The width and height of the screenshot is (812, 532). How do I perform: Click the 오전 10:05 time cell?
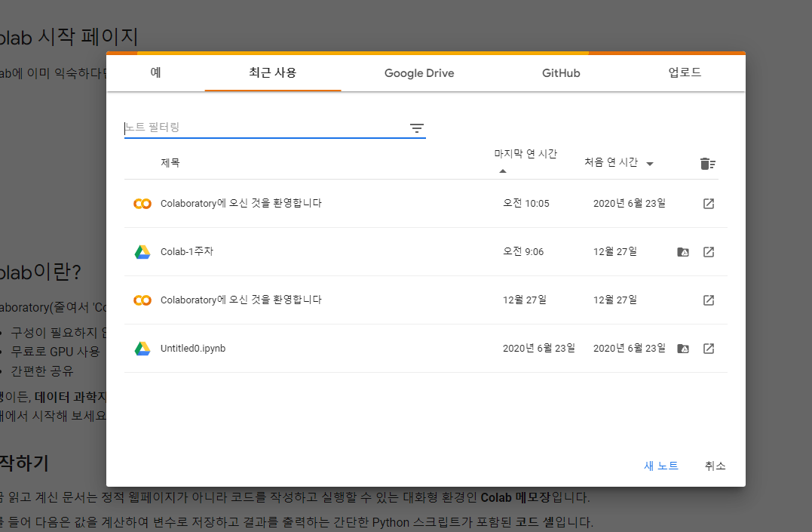pos(526,203)
